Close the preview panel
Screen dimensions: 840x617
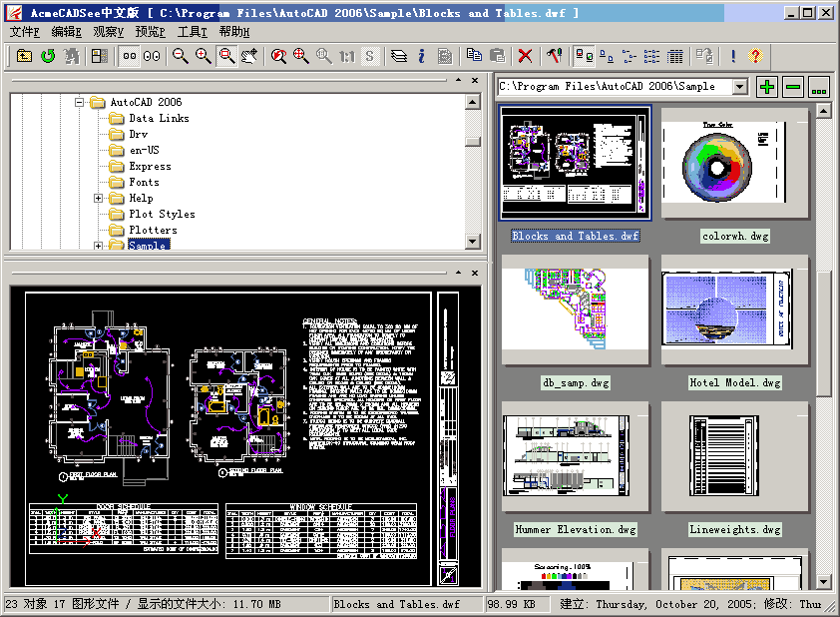[x=475, y=273]
